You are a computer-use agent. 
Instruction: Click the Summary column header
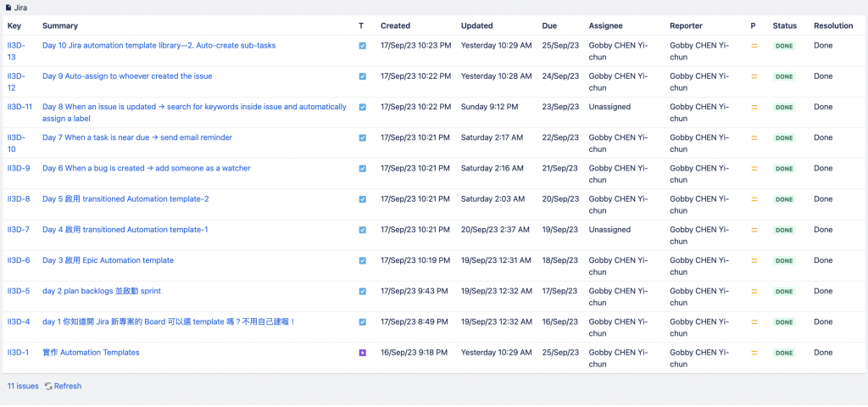click(59, 26)
